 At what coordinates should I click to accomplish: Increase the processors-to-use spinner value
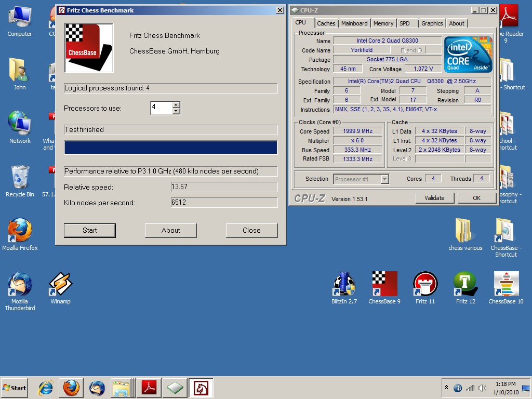tap(176, 105)
